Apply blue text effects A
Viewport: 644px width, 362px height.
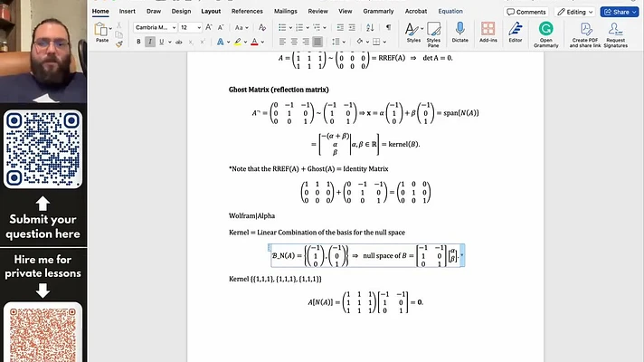pyautogui.click(x=220, y=42)
